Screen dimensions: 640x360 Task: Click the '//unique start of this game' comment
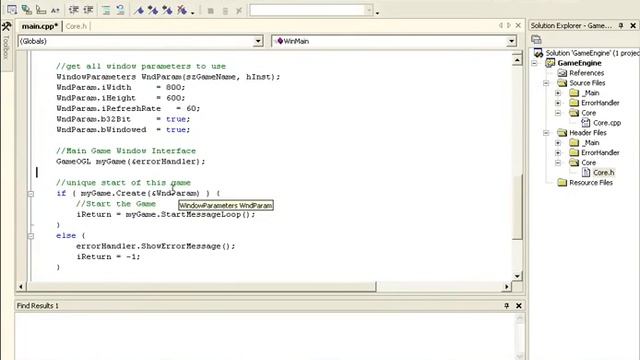pos(123,183)
